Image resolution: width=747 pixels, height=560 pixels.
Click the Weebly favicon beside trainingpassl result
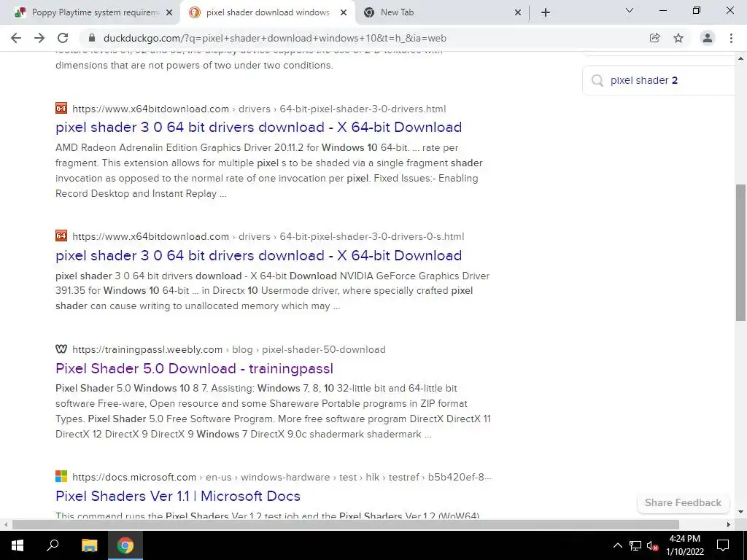(61, 349)
